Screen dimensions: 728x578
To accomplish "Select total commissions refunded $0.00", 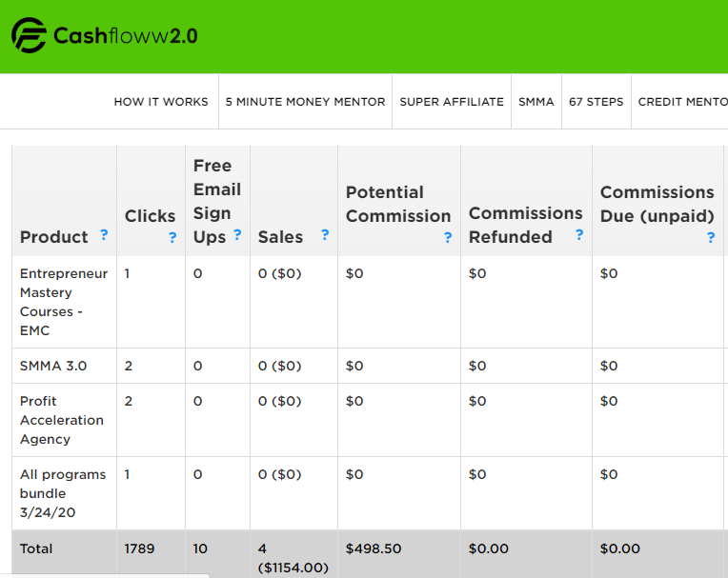I will pos(489,548).
